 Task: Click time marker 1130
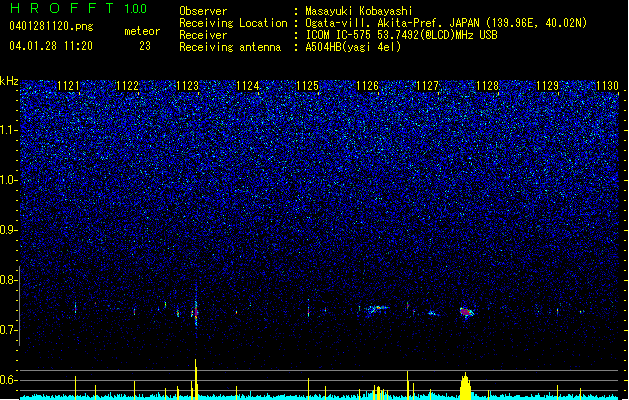(607, 86)
